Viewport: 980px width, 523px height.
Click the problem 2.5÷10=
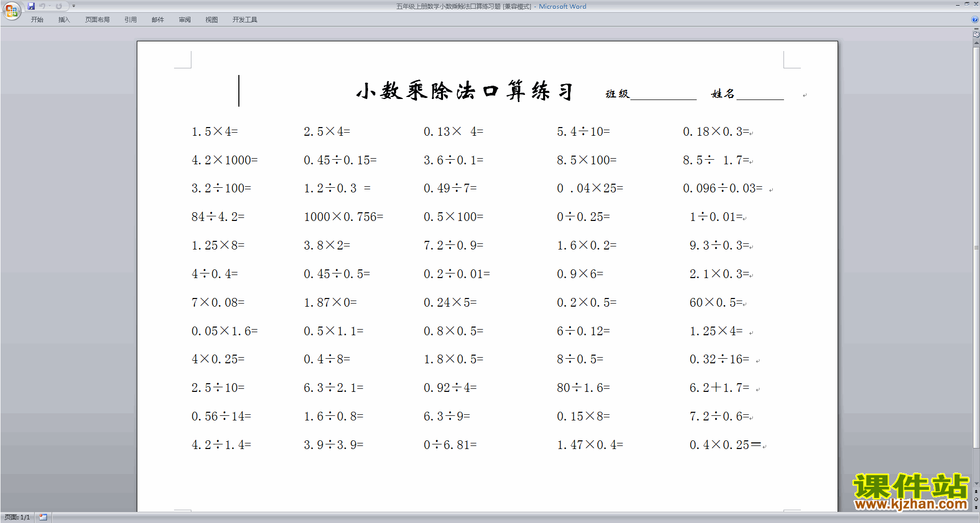click(218, 388)
